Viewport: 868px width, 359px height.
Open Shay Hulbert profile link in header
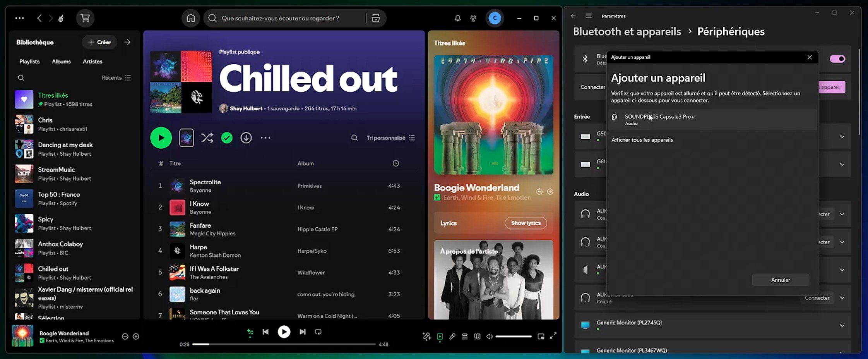coord(246,108)
